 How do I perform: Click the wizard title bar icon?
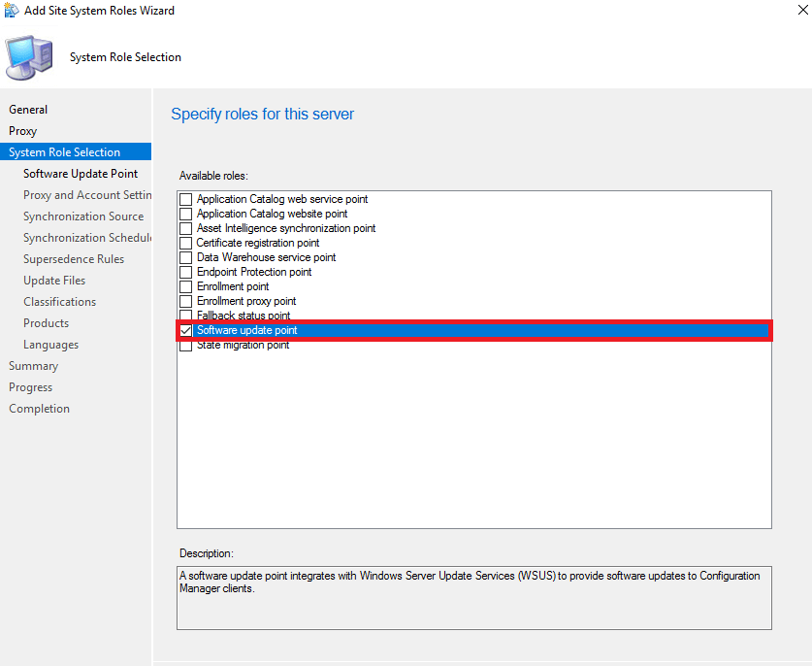pos(11,10)
